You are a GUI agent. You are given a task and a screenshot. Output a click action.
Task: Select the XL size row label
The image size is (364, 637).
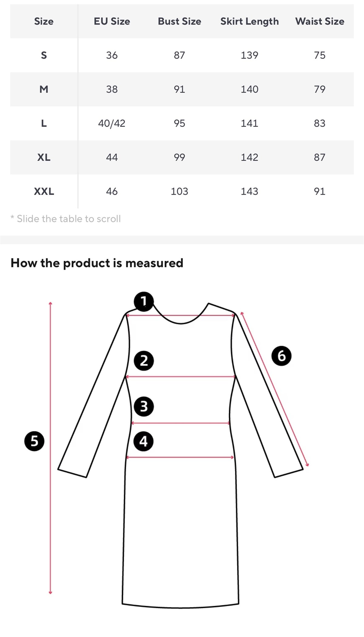tap(44, 157)
